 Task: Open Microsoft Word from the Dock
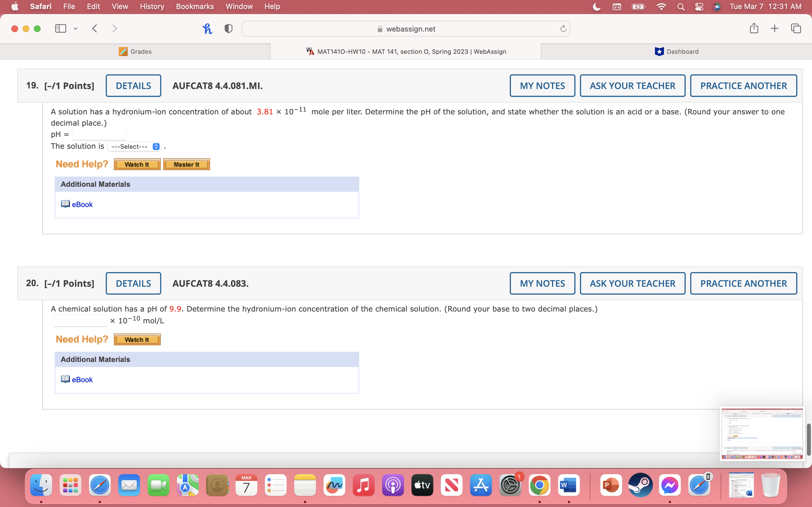[569, 485]
